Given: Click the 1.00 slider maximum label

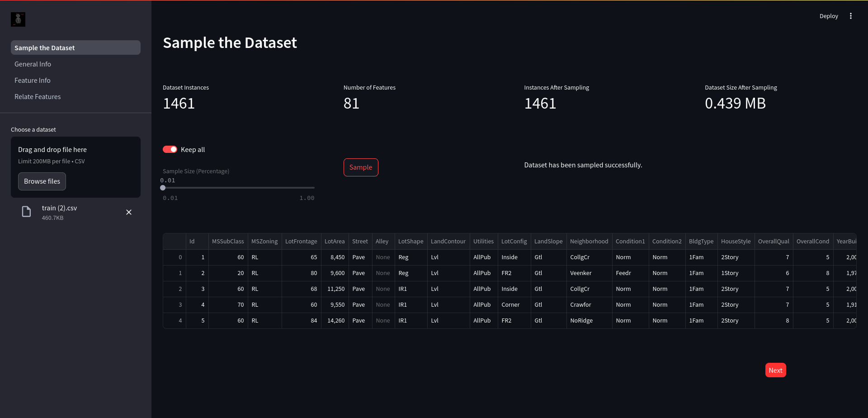Looking at the screenshot, I should [307, 198].
